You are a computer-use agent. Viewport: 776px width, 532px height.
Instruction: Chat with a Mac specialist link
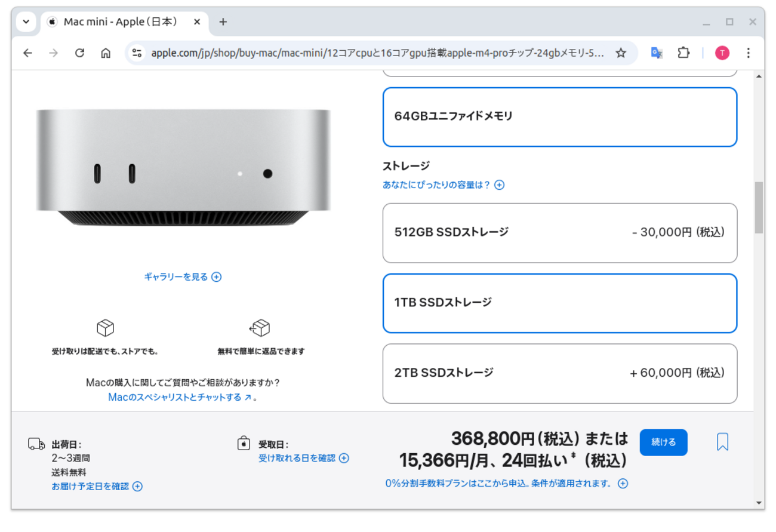[x=180, y=397]
